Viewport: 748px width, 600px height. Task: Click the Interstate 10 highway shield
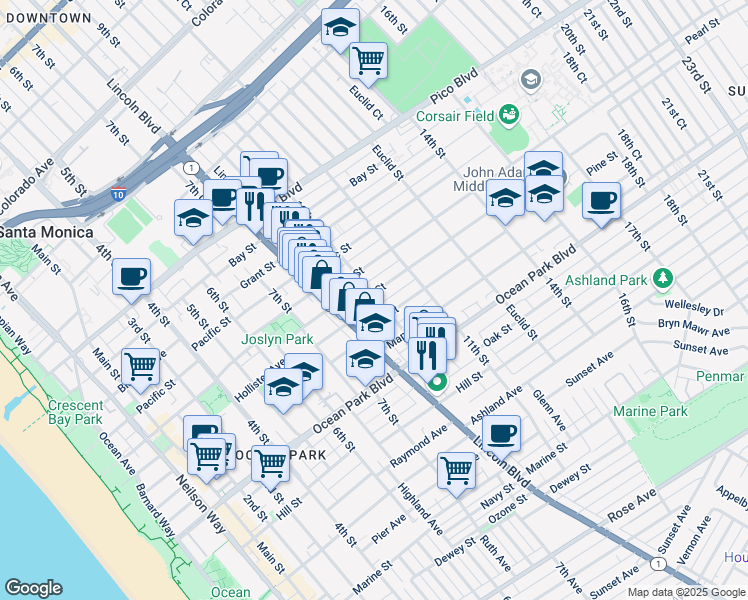click(118, 194)
